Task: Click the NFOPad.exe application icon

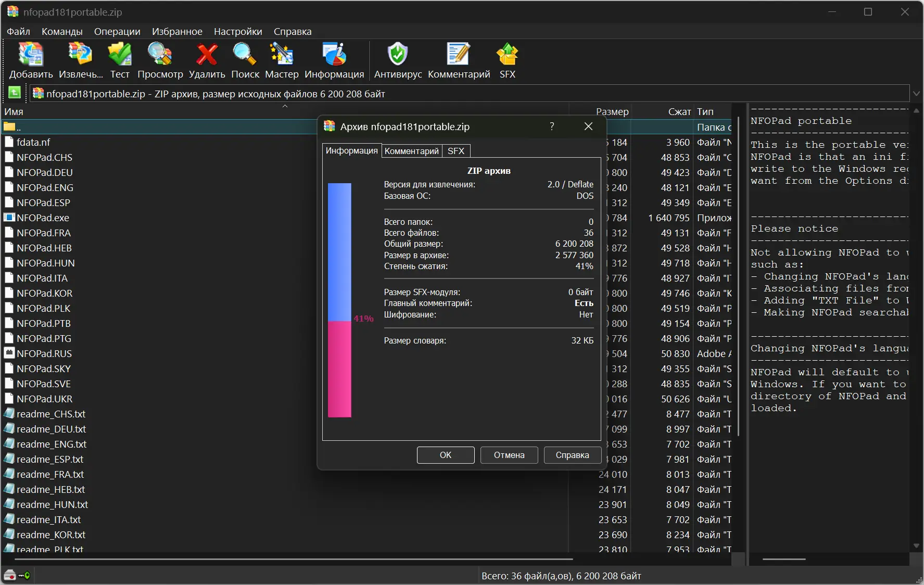Action: click(x=9, y=218)
